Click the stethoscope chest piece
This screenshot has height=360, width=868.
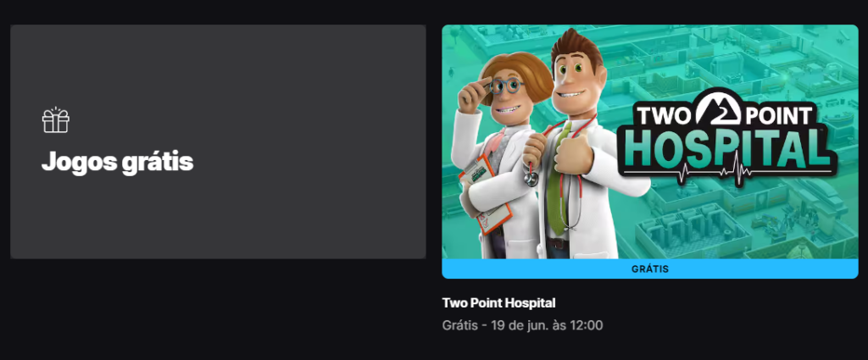pyautogui.click(x=531, y=178)
